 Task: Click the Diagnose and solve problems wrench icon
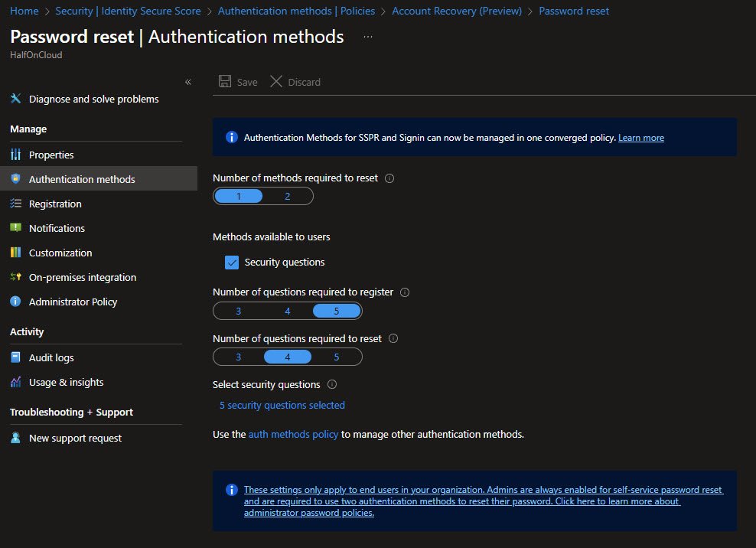click(x=15, y=99)
